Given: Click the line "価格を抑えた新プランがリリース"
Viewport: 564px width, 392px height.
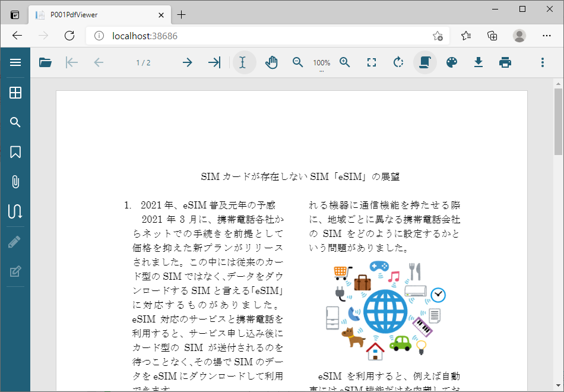Looking at the screenshot, I should click(208, 248).
